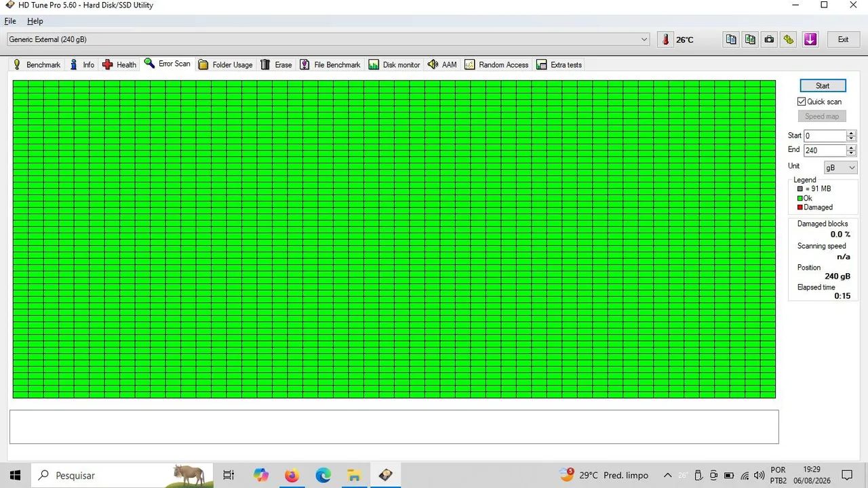
Task: Click the Speed map button
Action: point(822,117)
